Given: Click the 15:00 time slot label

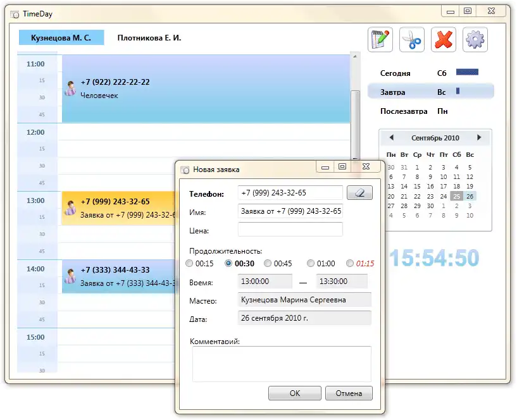Looking at the screenshot, I should pyautogui.click(x=35, y=337).
